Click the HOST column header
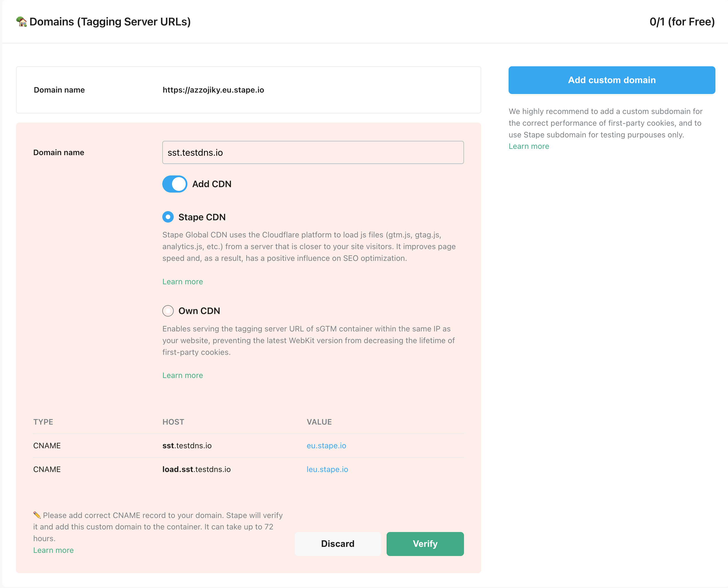Viewport: 728px width, 588px height. [x=173, y=422]
